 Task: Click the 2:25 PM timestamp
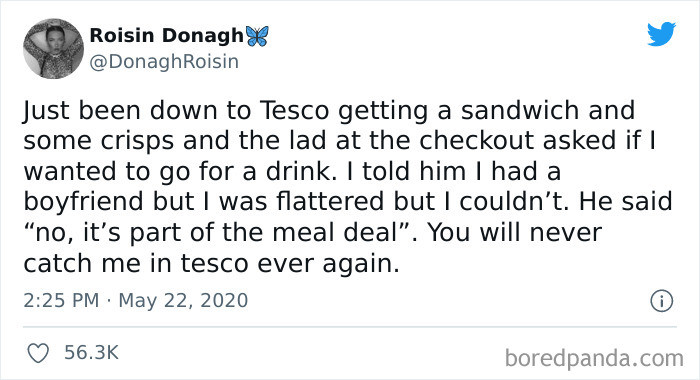(x=61, y=300)
